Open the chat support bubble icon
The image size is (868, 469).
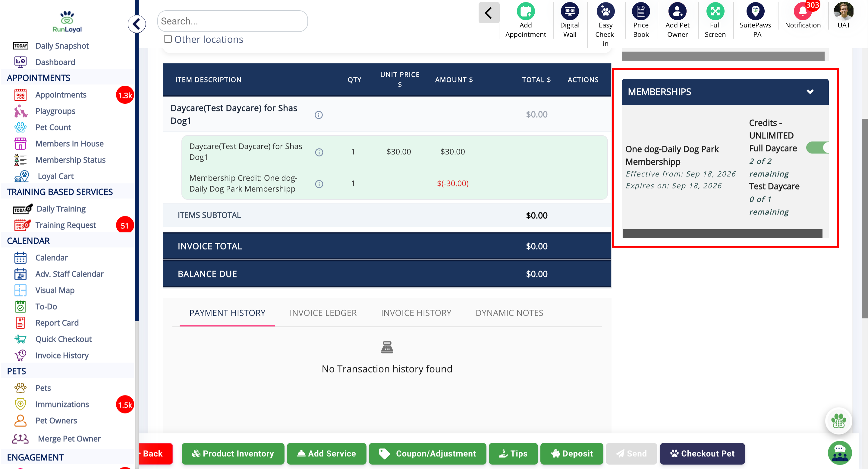[839, 453]
